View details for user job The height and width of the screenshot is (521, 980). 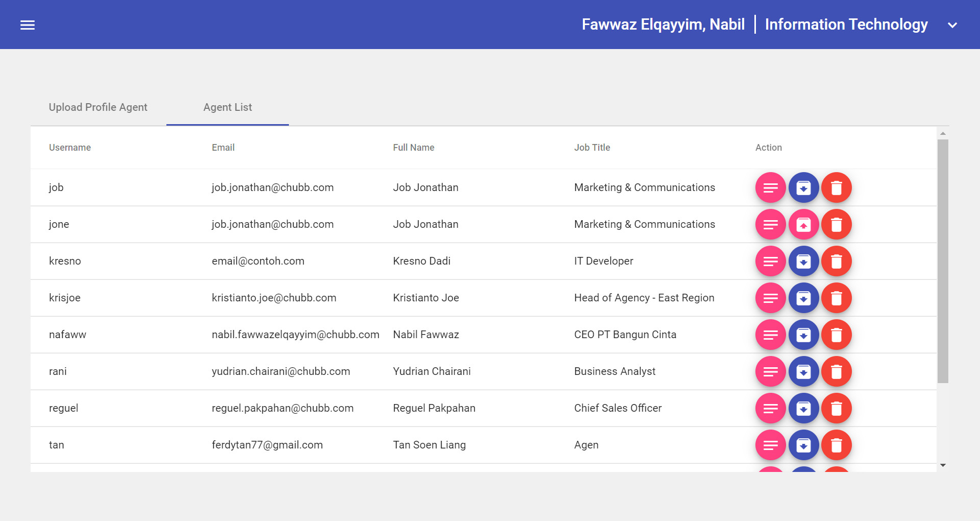tap(770, 188)
